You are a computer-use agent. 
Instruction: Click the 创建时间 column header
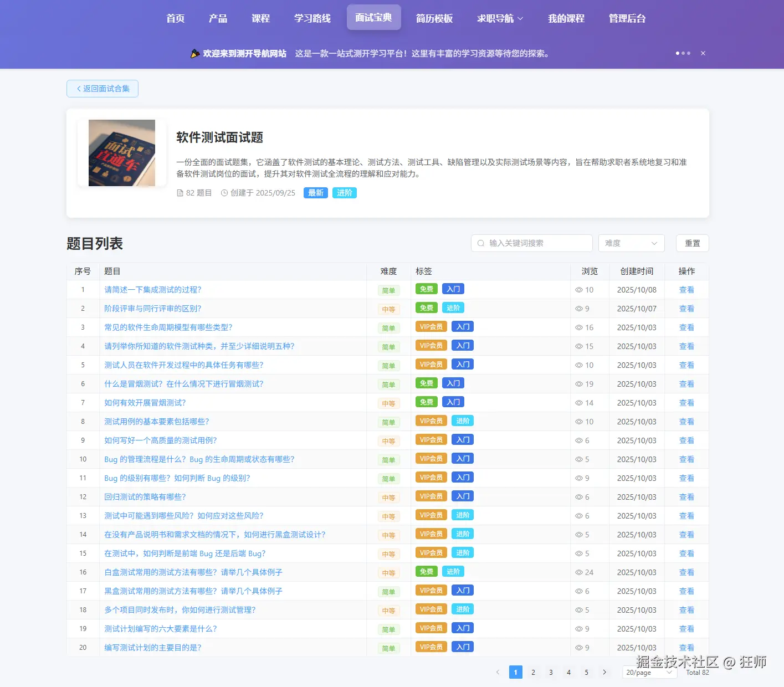click(637, 271)
